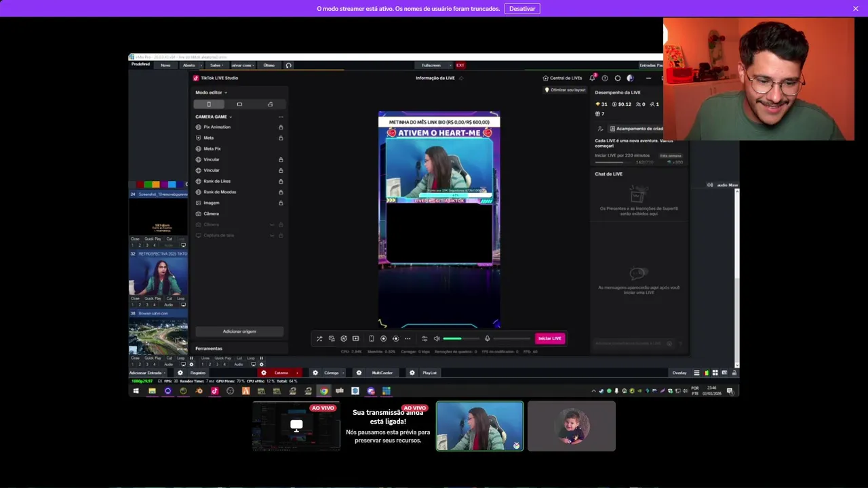This screenshot has width=868, height=488.
Task: Click the vMix refresh icon after Último
Action: [x=288, y=65]
